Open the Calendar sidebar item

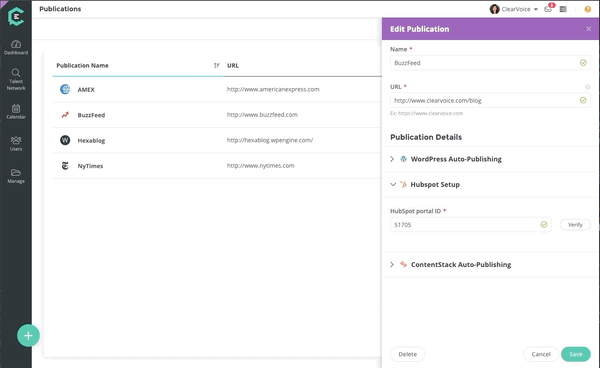point(16,112)
